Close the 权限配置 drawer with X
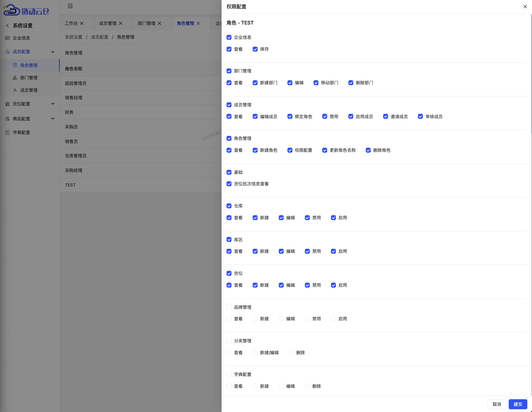The height and width of the screenshot is (412, 532). [525, 7]
